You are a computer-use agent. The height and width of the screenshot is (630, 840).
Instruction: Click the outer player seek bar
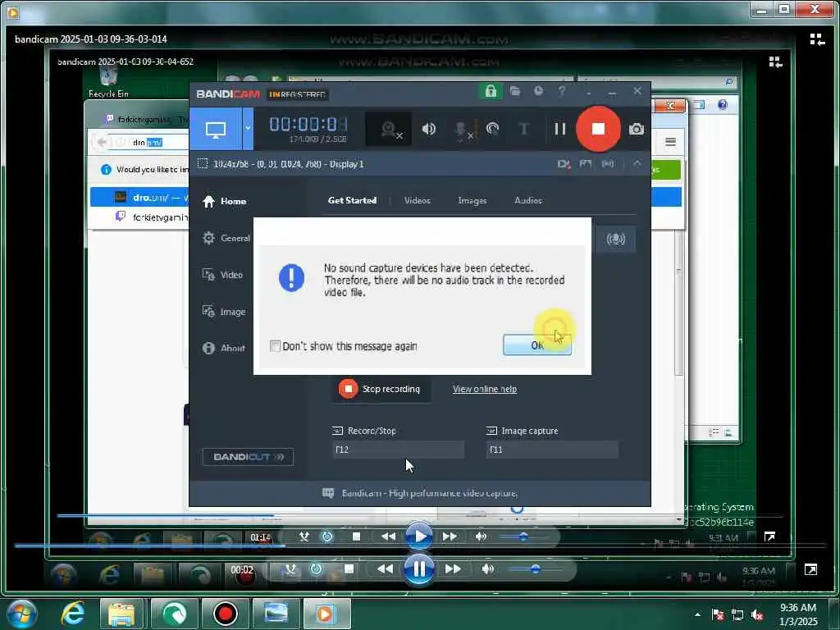(421, 546)
